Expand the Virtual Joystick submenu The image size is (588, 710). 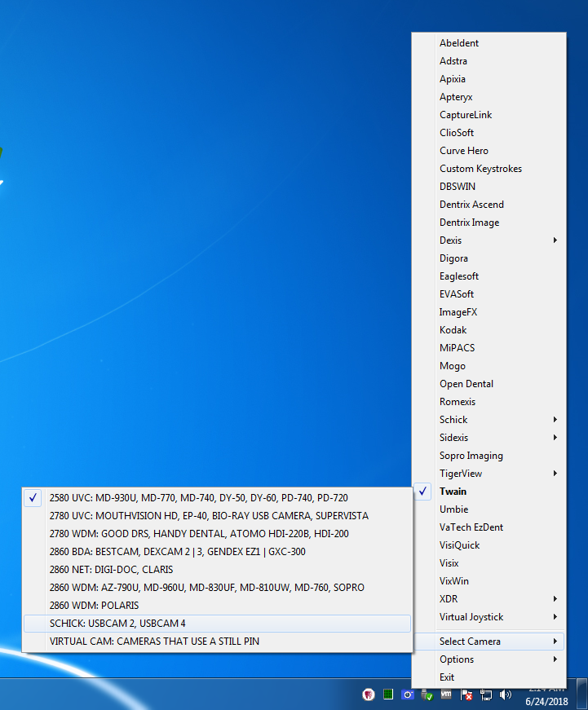489,617
